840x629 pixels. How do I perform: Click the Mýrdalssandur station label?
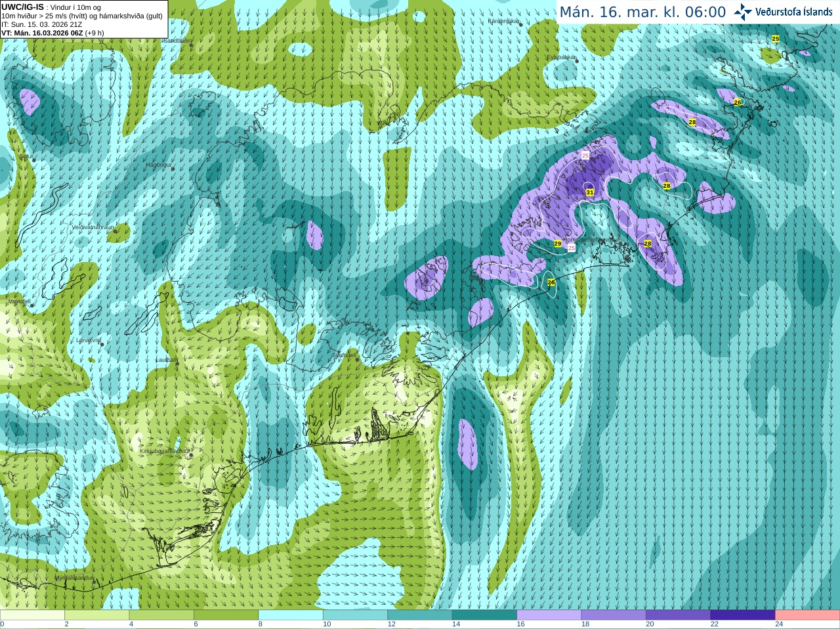73,578
